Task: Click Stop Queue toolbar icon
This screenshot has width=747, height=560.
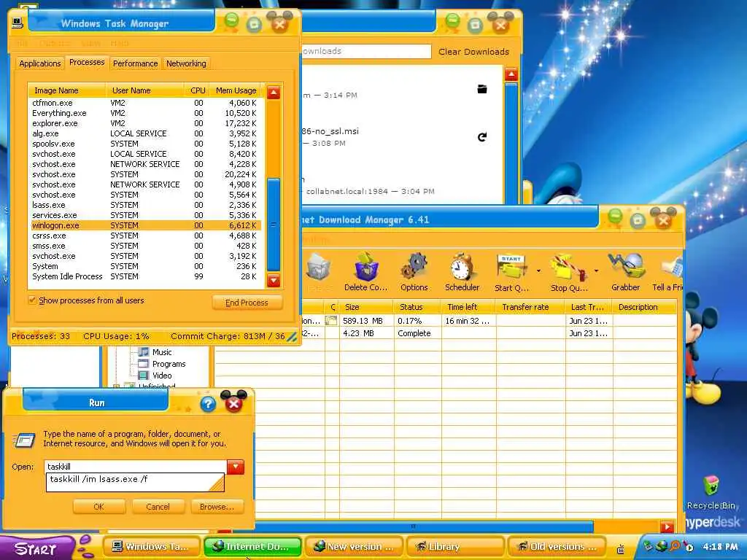Action: (x=569, y=273)
